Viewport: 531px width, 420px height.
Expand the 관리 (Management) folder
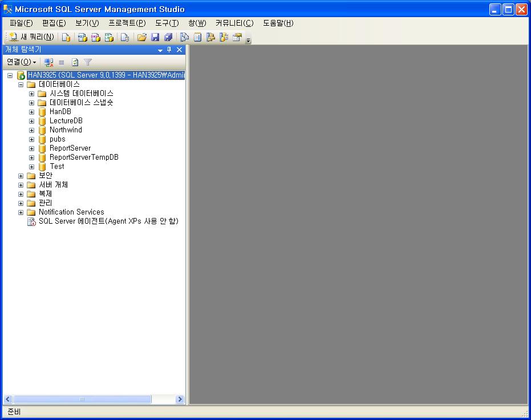[x=21, y=204]
